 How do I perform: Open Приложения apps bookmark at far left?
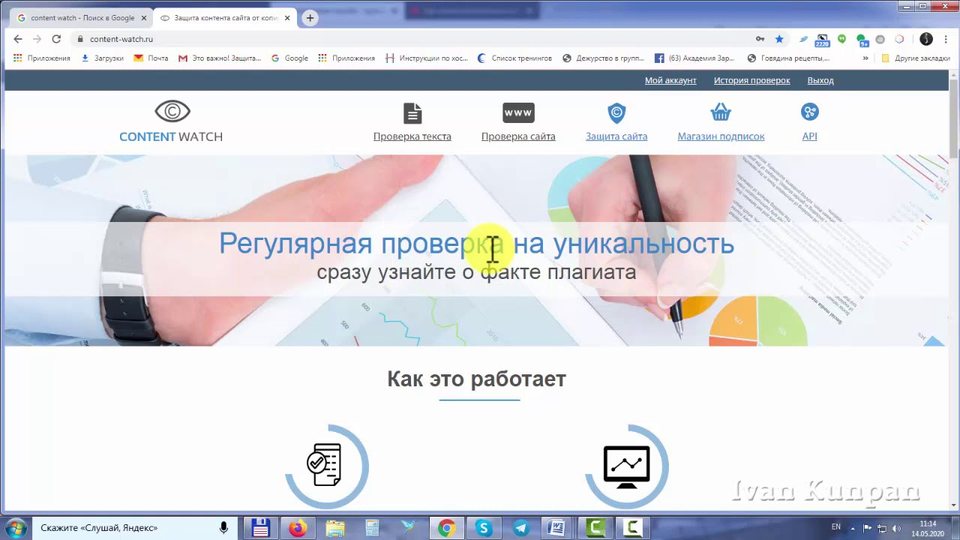click(x=42, y=58)
